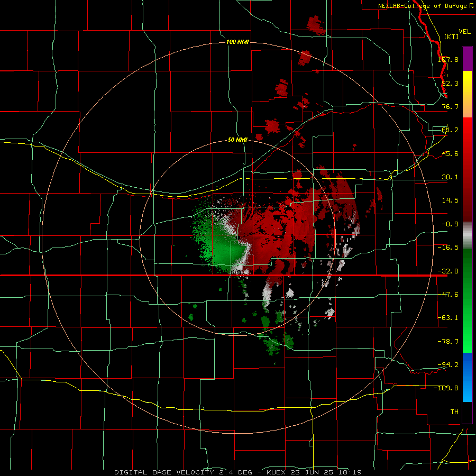Viewport: 476px width, 476px height.
Task: Click the -16.5 velocity scale value
Action: click(x=448, y=248)
